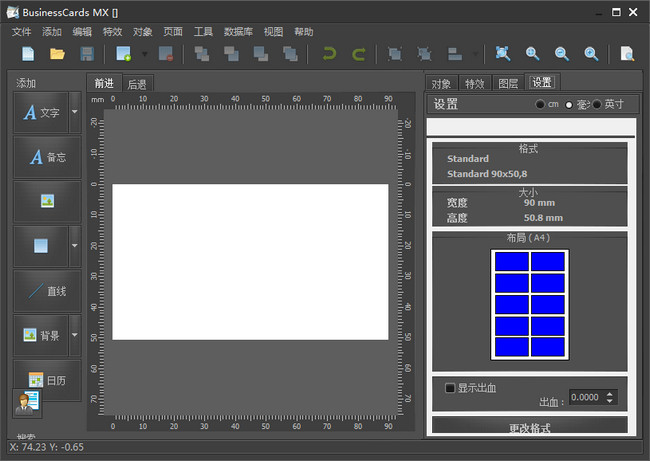Select the 英寸 unit radio button
650x461 pixels.
[x=598, y=104]
